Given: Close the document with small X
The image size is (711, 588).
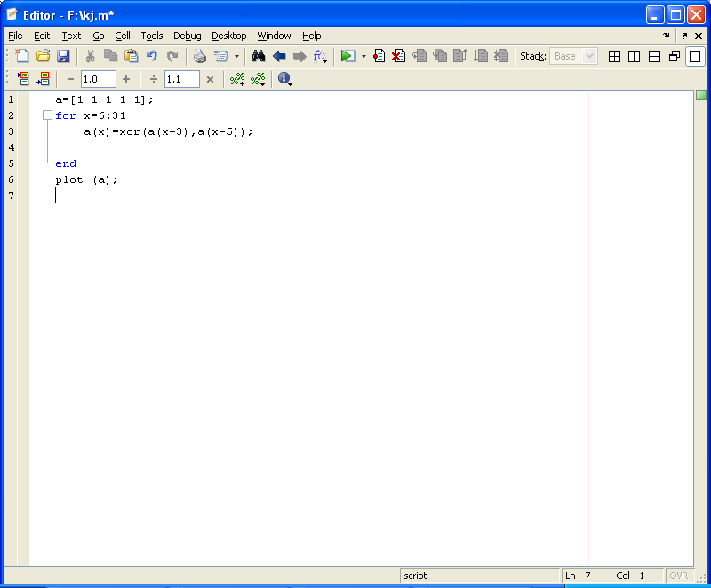Looking at the screenshot, I should 699,36.
